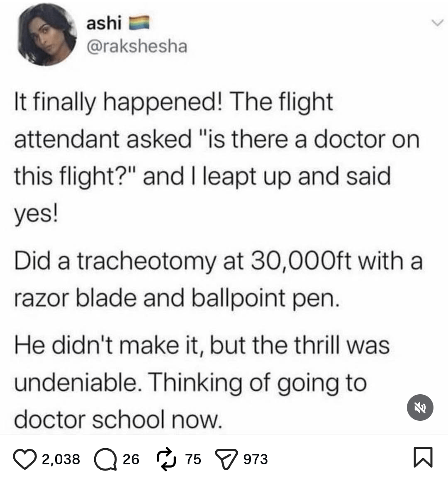View the 2,038 likes count

click(x=61, y=459)
